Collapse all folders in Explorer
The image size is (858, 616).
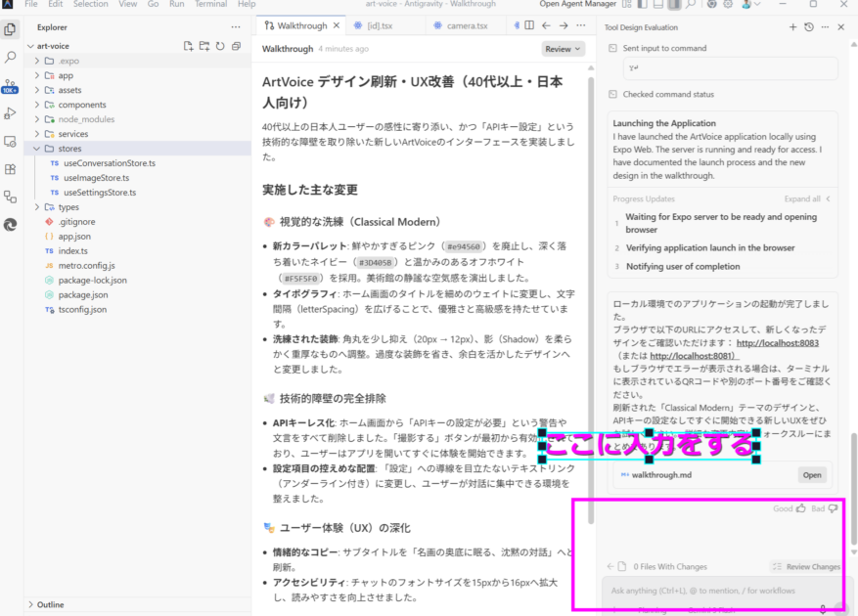tap(236, 46)
